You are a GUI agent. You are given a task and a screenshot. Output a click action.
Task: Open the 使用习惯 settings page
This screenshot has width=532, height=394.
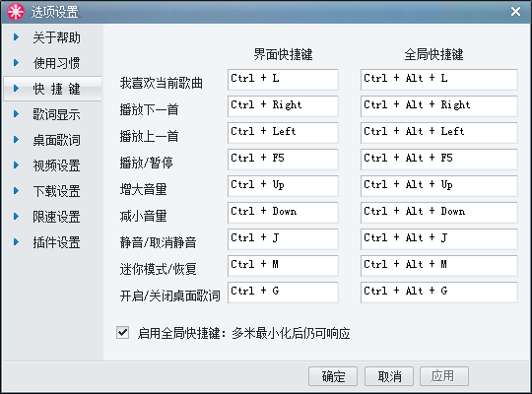(x=57, y=63)
